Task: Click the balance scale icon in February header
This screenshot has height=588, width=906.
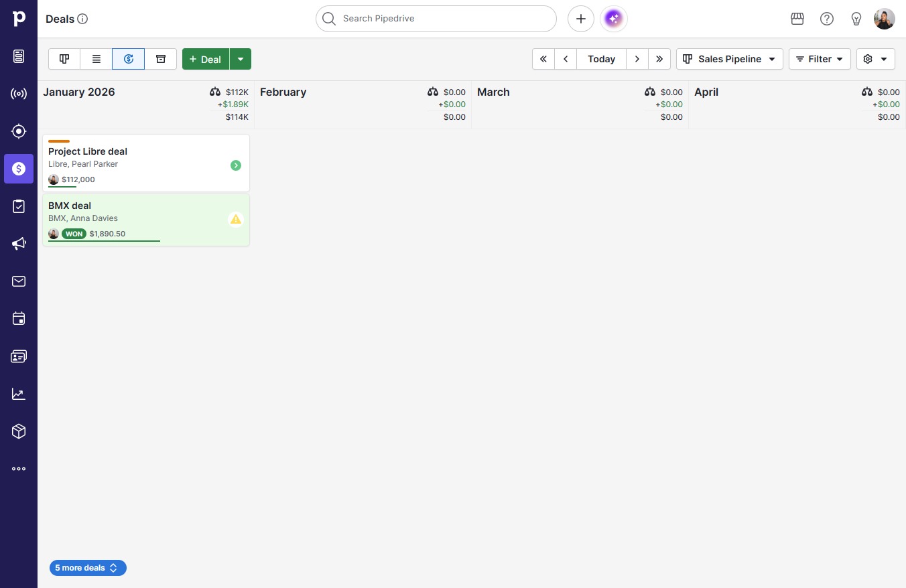Action: coord(433,92)
